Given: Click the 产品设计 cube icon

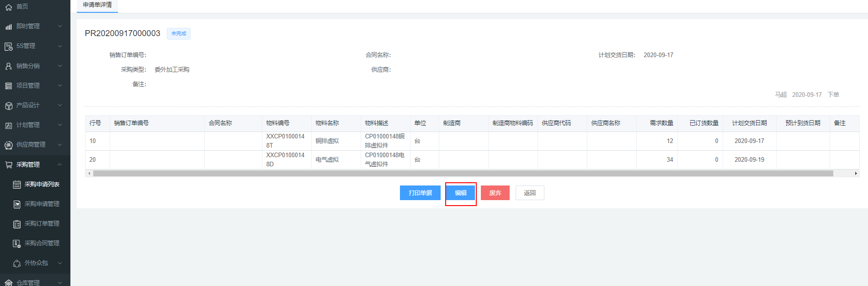Looking at the screenshot, I should (x=8, y=106).
